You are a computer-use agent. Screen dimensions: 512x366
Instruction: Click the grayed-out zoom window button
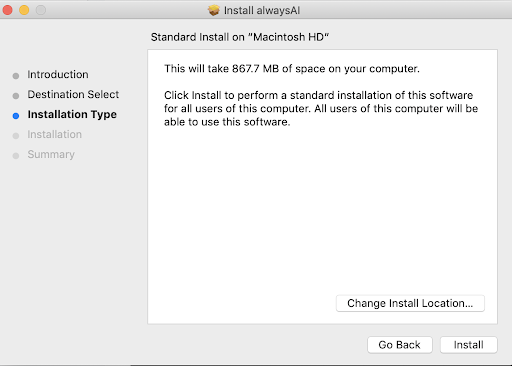[41, 10]
